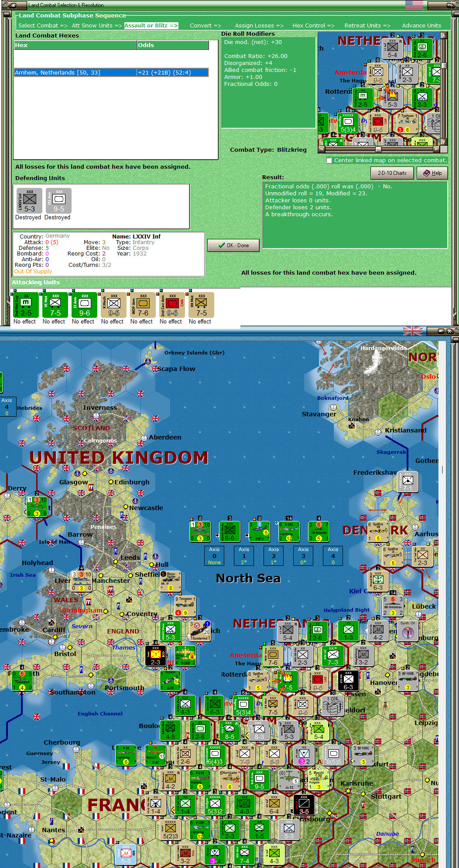
Task: Select the Spitfire IX counter by Rotterdam
Action: click(x=258, y=681)
